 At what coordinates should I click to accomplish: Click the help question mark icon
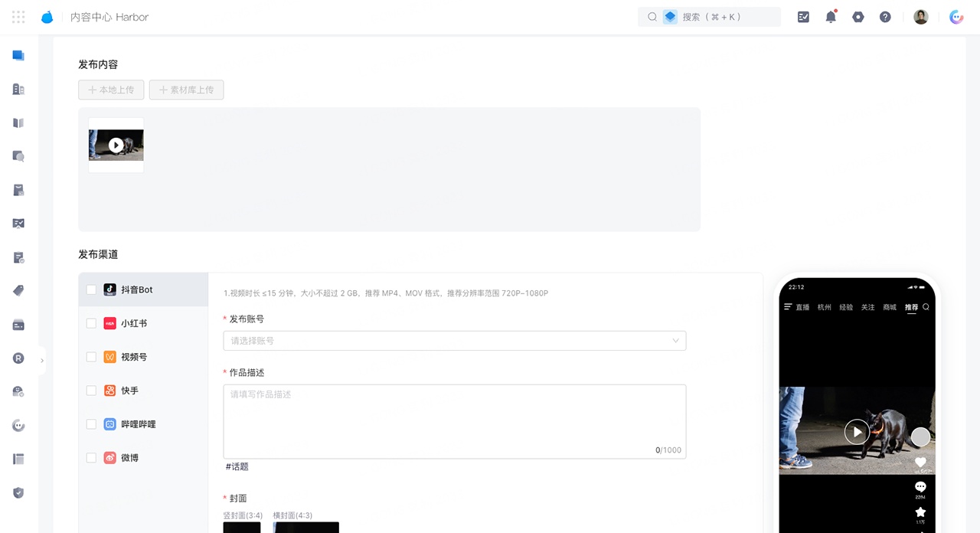click(885, 17)
